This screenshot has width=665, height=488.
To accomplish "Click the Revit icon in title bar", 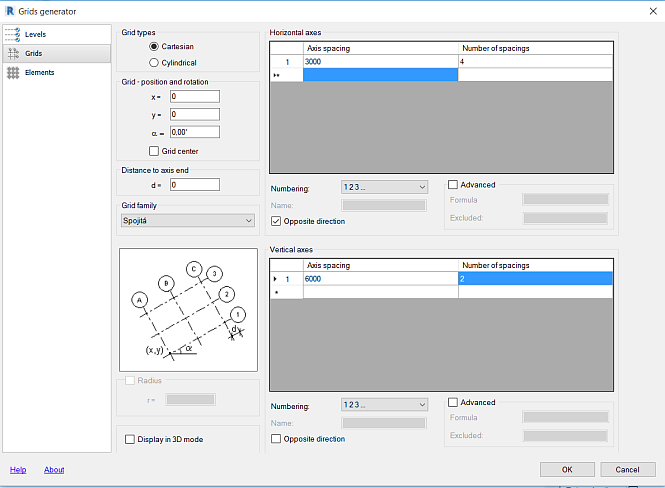I will [x=9, y=10].
